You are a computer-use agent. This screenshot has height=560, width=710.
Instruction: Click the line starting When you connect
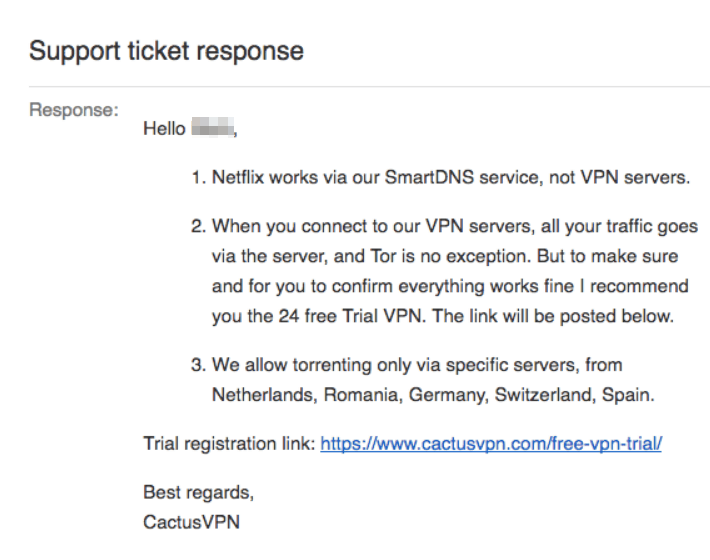[x=455, y=226]
